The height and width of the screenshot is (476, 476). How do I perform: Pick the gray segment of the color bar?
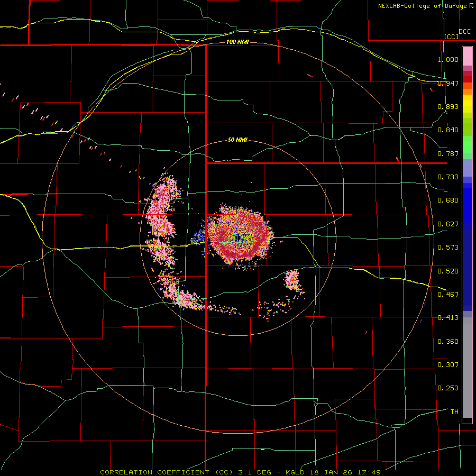pyautogui.click(x=467, y=368)
